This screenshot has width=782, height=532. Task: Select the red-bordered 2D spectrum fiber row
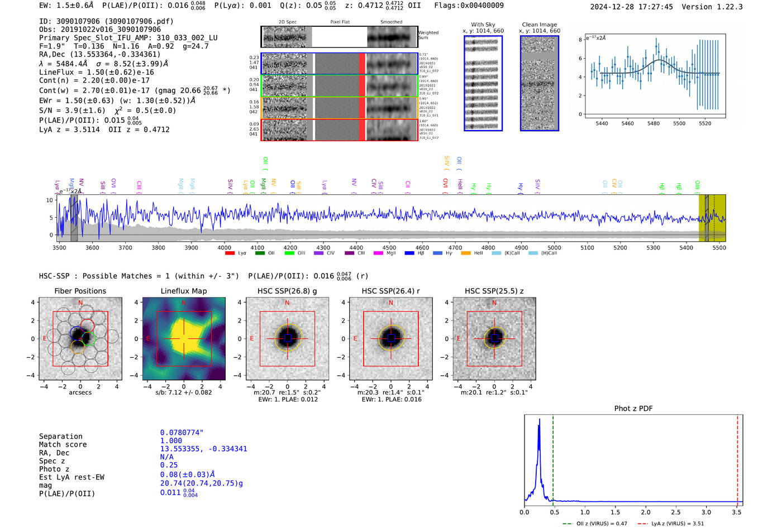[x=339, y=130]
